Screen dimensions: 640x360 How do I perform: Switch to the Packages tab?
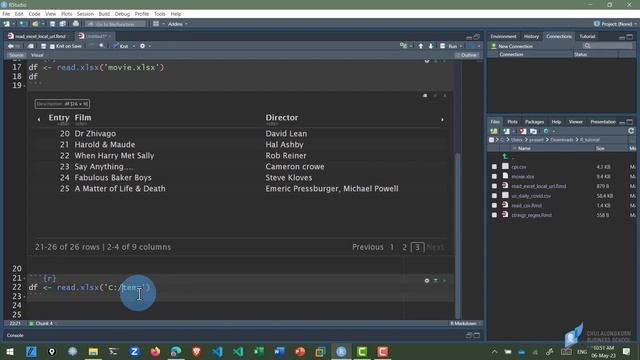(534, 122)
